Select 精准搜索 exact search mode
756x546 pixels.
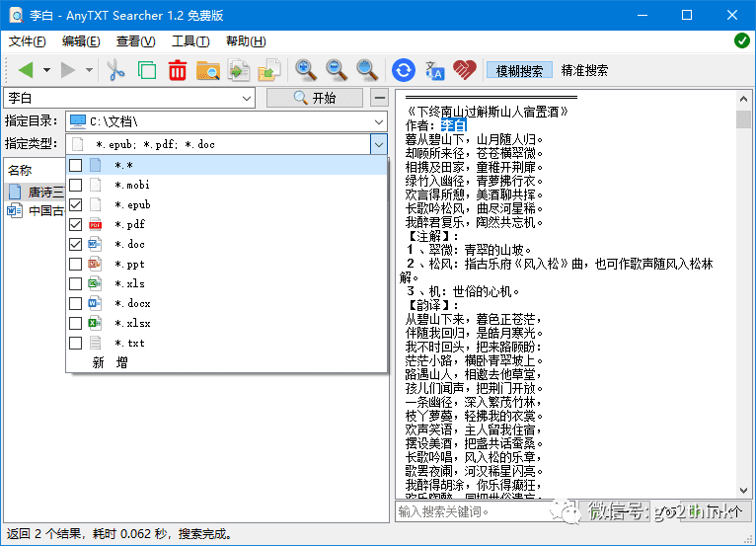point(584,71)
